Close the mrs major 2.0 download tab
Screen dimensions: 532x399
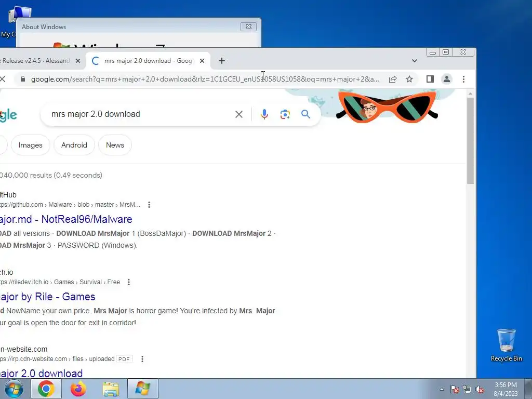pyautogui.click(x=202, y=61)
